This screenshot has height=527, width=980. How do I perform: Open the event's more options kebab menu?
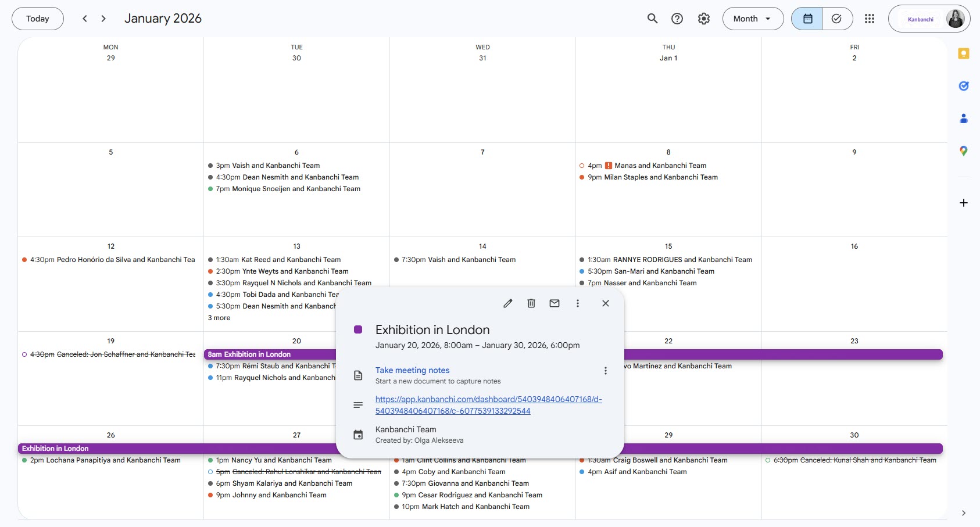pyautogui.click(x=577, y=303)
